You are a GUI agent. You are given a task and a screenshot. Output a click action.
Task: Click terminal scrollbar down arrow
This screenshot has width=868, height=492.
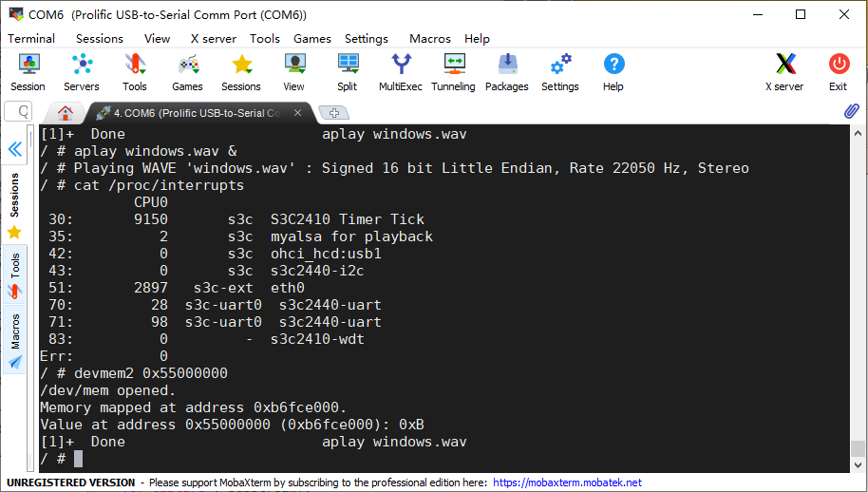[x=858, y=464]
